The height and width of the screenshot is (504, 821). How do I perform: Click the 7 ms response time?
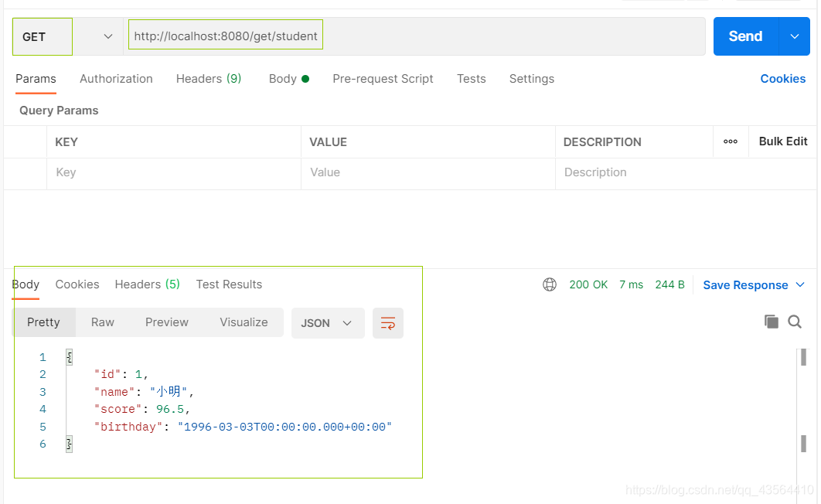point(631,284)
